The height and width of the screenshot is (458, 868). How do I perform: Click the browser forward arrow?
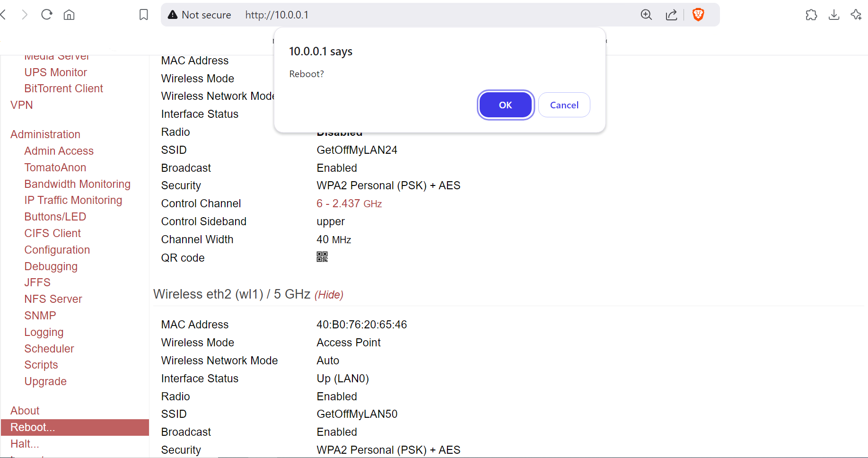coord(25,15)
